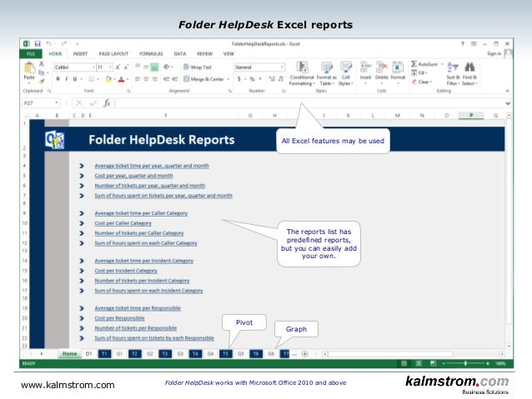
Task: Switch to the PAGE LAYOUT tab
Action: (113, 53)
